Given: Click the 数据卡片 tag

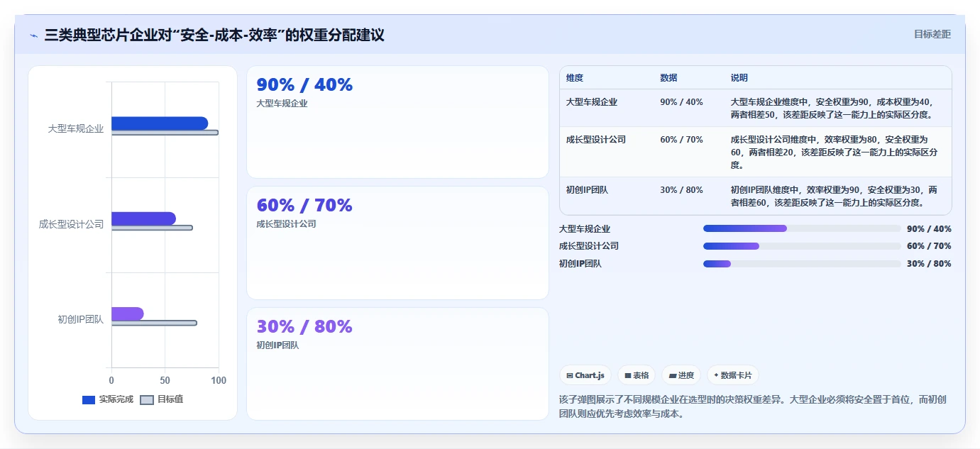Looking at the screenshot, I should 733,375.
